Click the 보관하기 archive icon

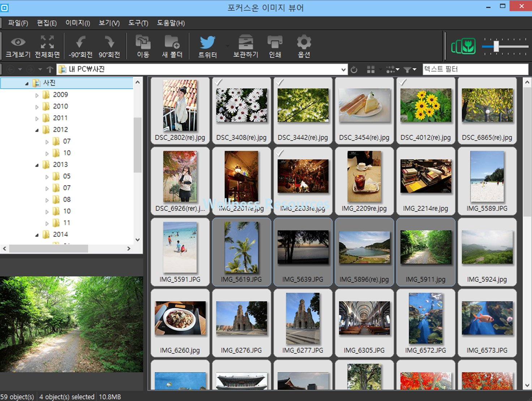coord(246,42)
